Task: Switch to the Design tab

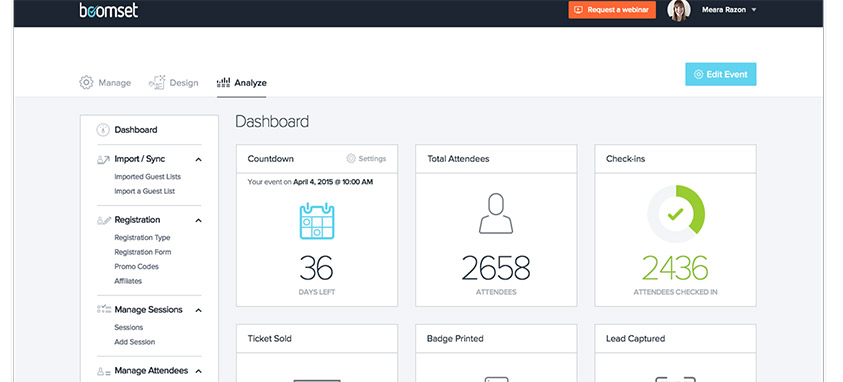Action: (x=174, y=83)
